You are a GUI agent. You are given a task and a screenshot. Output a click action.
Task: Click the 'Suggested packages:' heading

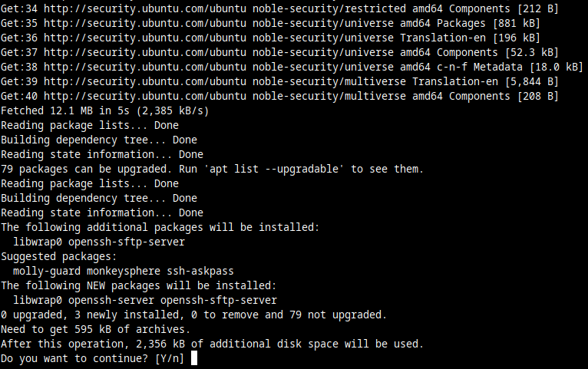coord(58,256)
